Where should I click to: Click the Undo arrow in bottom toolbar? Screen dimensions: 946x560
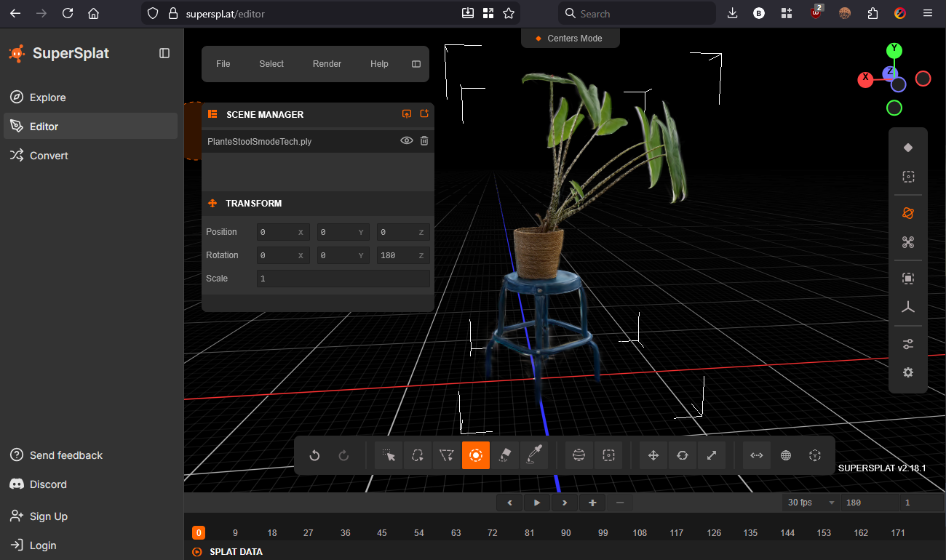pos(314,455)
